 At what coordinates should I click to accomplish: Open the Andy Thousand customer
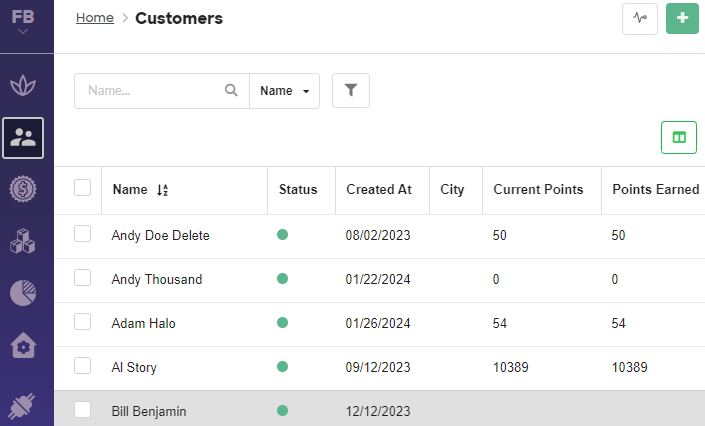(157, 279)
